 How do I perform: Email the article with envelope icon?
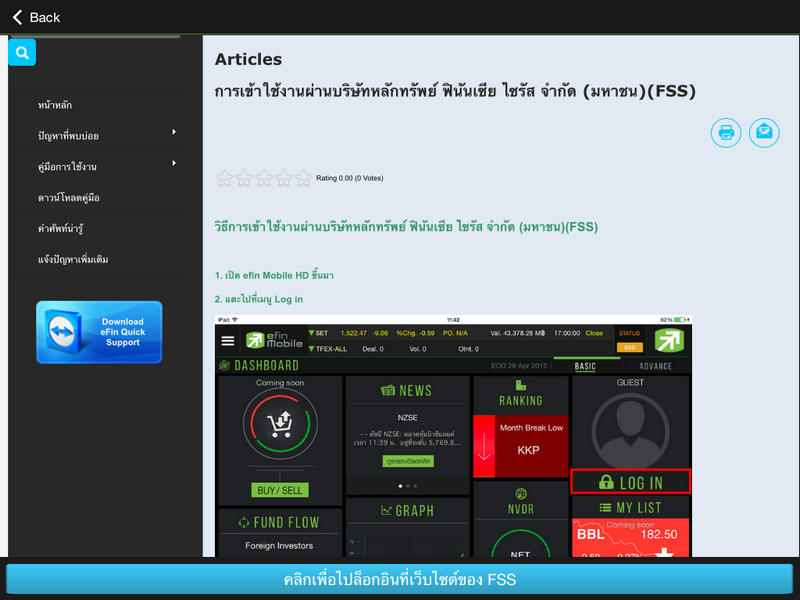point(764,133)
